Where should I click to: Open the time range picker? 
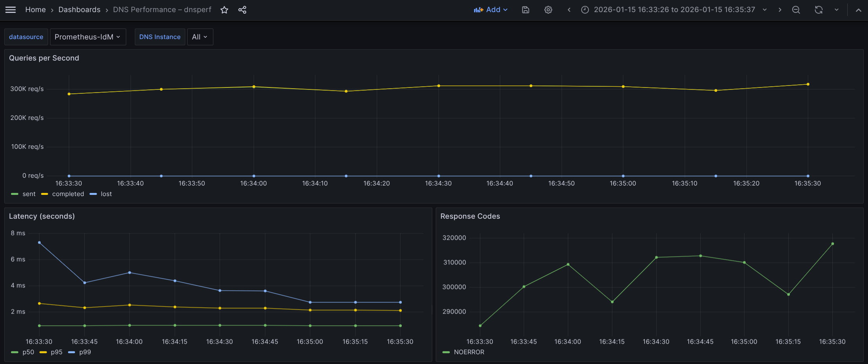pos(674,10)
